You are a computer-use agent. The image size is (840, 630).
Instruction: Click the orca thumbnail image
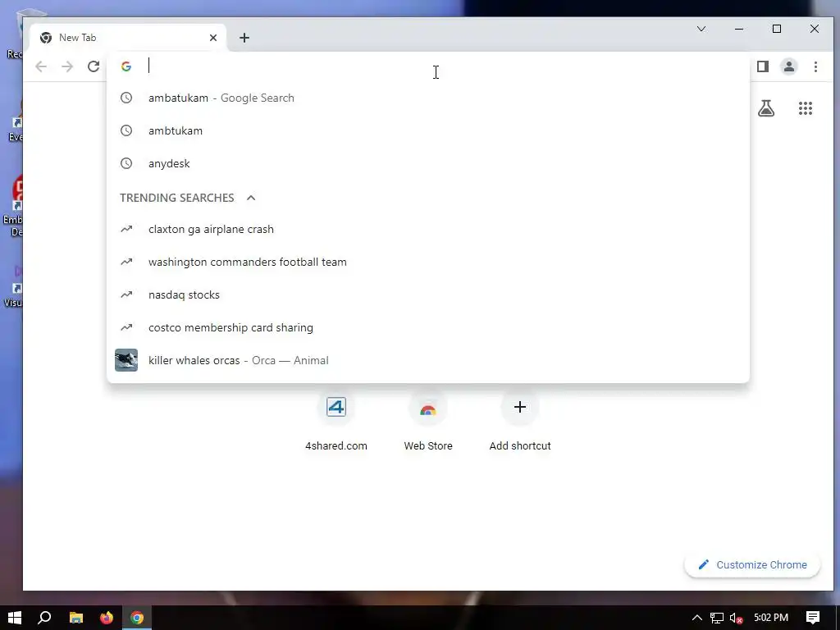click(126, 360)
